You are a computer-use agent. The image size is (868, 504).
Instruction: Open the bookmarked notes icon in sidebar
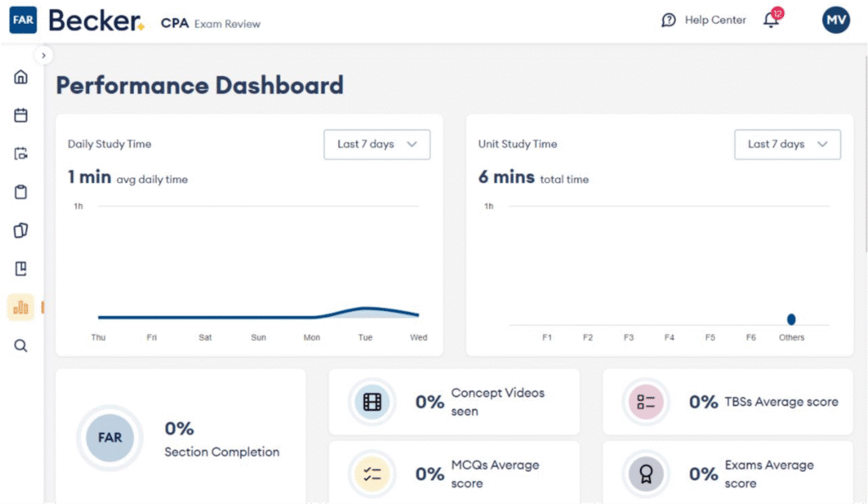coord(21,269)
